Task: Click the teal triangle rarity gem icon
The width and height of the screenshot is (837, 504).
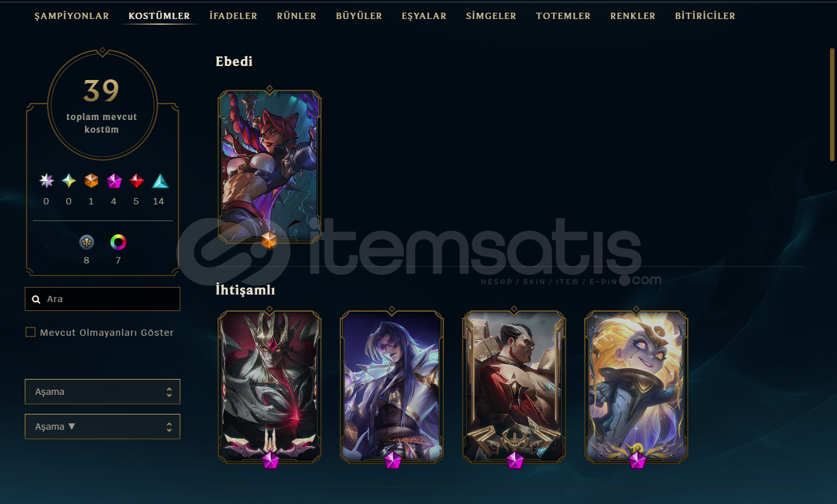Action: (x=160, y=182)
